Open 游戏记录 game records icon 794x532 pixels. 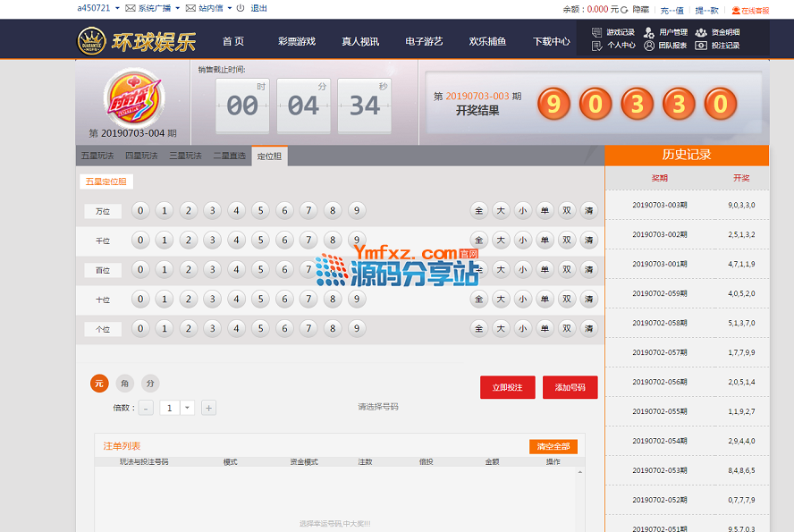[597, 32]
